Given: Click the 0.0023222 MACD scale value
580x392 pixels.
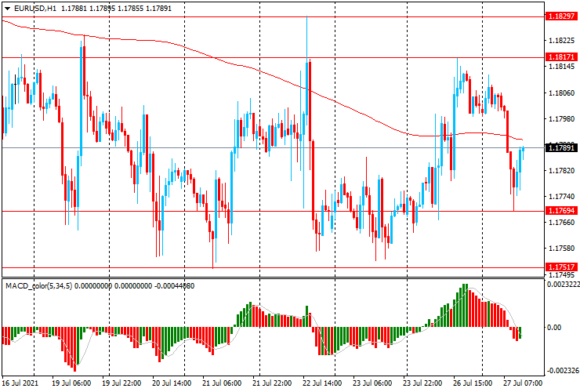Looking at the screenshot, I should [562, 285].
